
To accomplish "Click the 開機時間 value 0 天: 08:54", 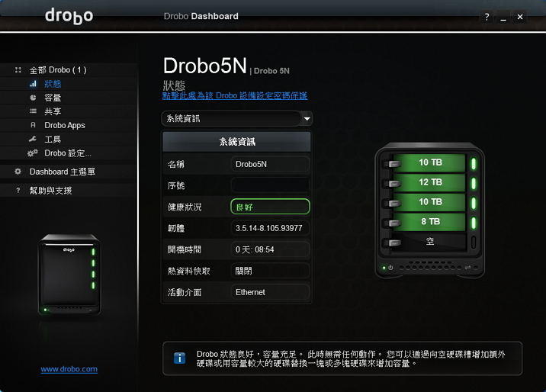I will pos(270,249).
